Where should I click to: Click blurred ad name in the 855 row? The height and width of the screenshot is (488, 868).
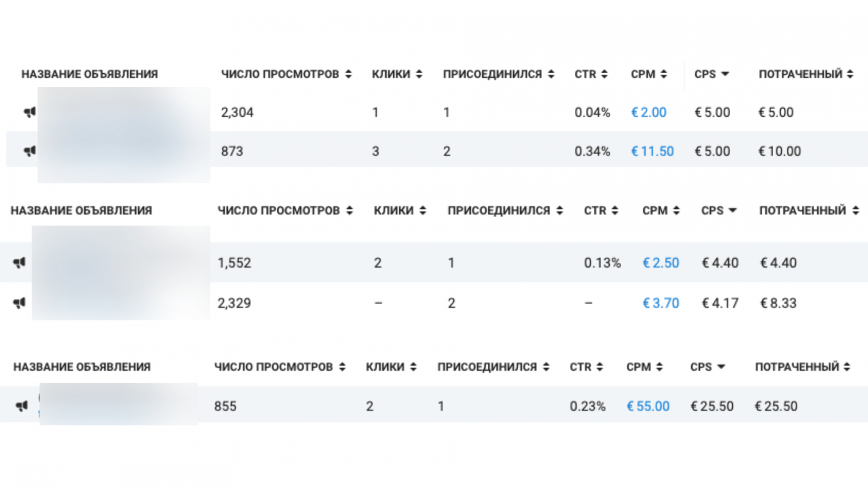pyautogui.click(x=118, y=404)
